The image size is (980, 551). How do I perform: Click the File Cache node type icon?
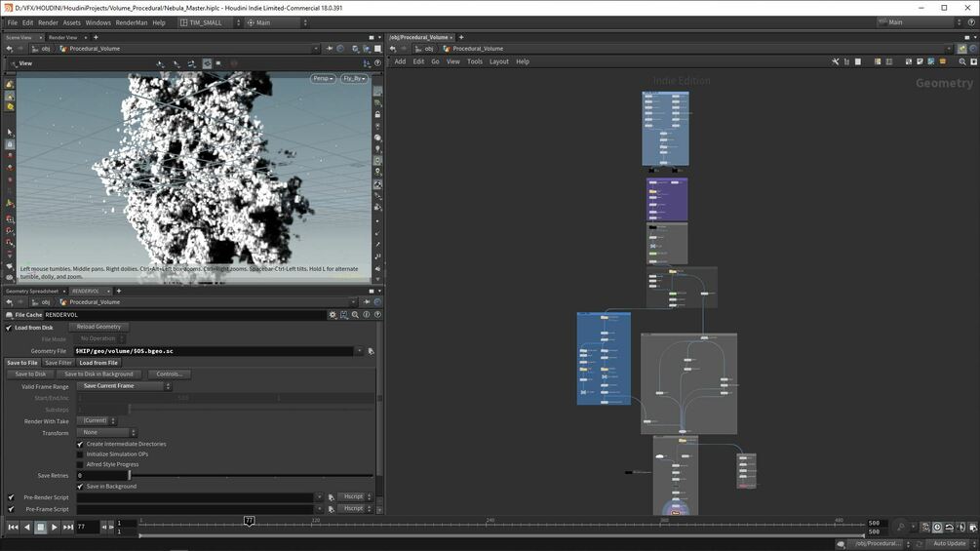click(x=10, y=315)
